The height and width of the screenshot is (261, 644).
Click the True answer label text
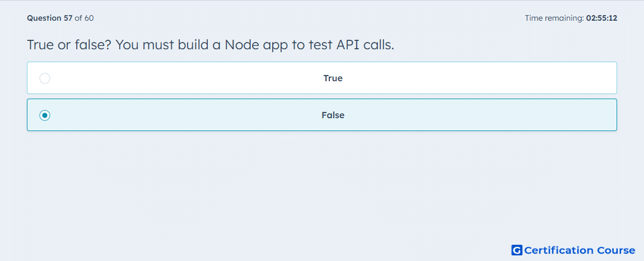(x=333, y=78)
